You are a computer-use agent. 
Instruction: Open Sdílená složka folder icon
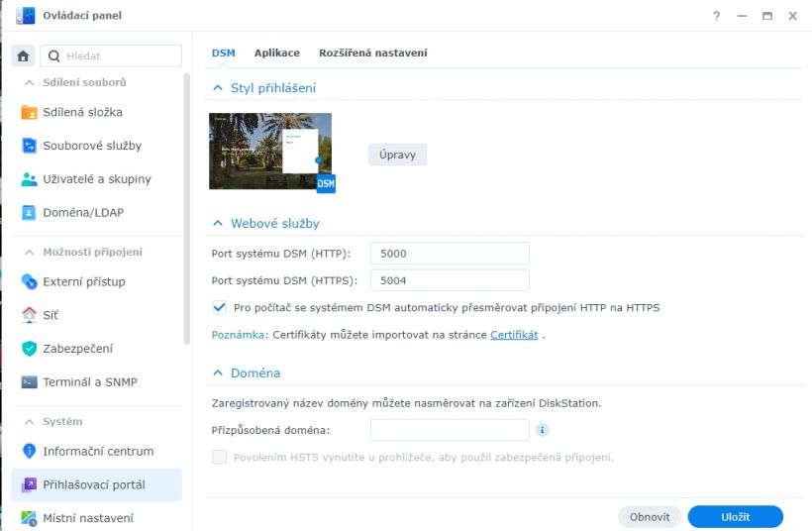point(30,112)
